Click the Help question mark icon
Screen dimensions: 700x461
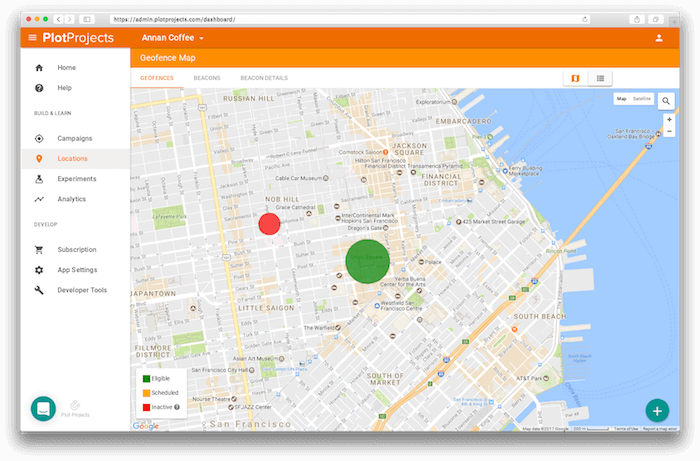[39, 88]
